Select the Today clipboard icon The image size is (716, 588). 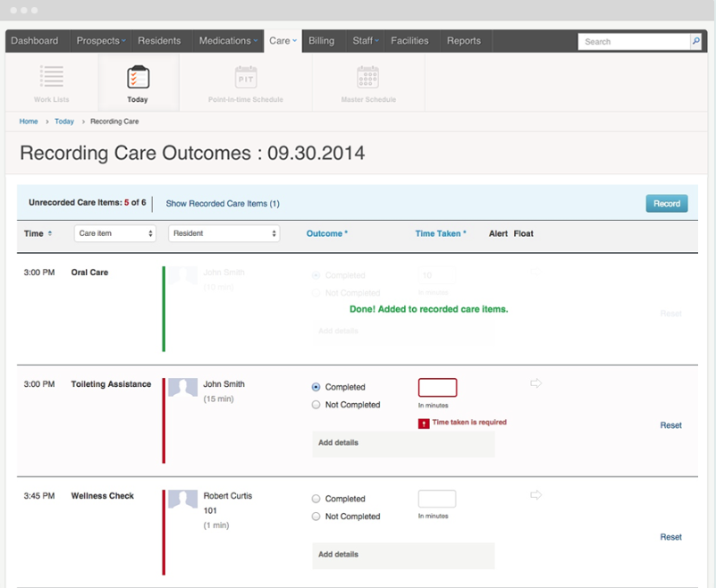[x=138, y=77]
